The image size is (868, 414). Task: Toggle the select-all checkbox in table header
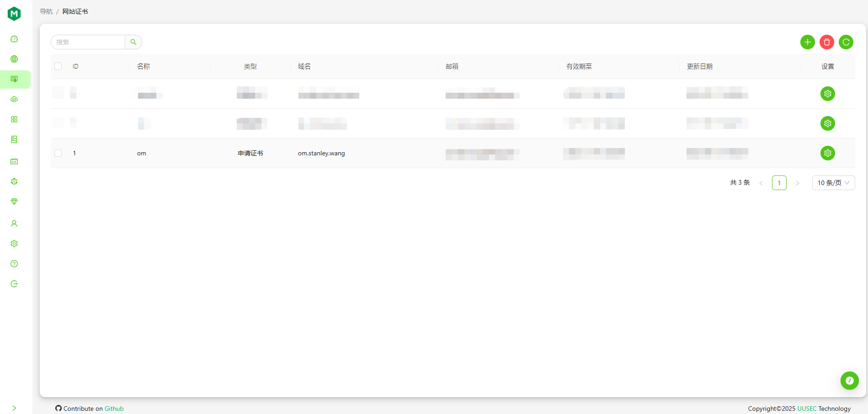58,66
